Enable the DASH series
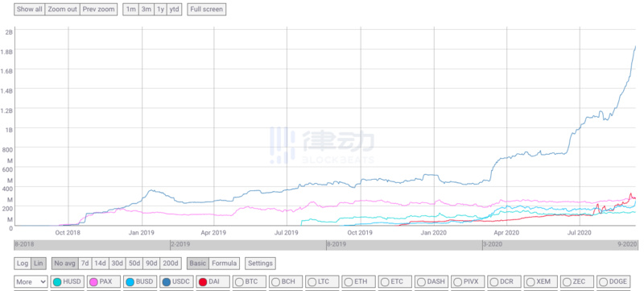 (431, 282)
